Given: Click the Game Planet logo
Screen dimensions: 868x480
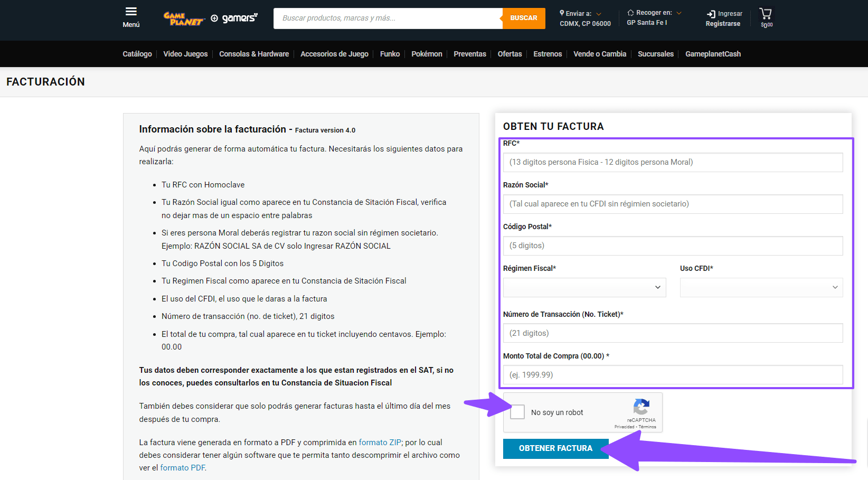Looking at the screenshot, I should pyautogui.click(x=183, y=18).
